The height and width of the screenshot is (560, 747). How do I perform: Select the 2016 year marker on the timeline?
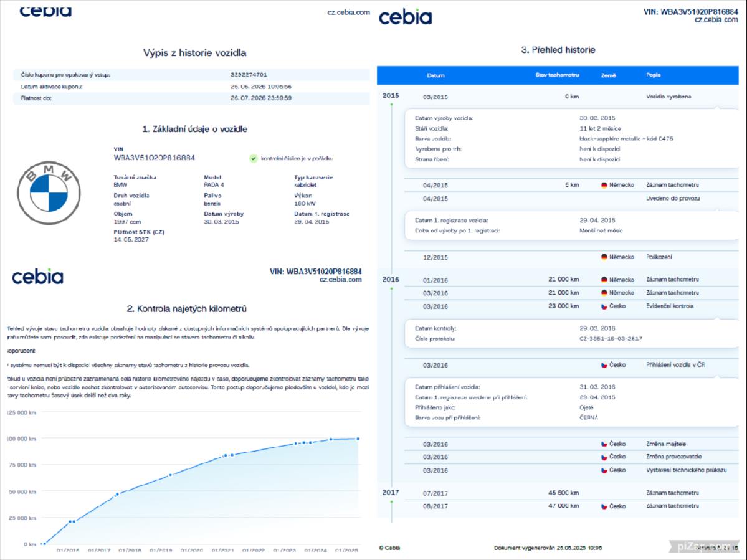tap(390, 280)
